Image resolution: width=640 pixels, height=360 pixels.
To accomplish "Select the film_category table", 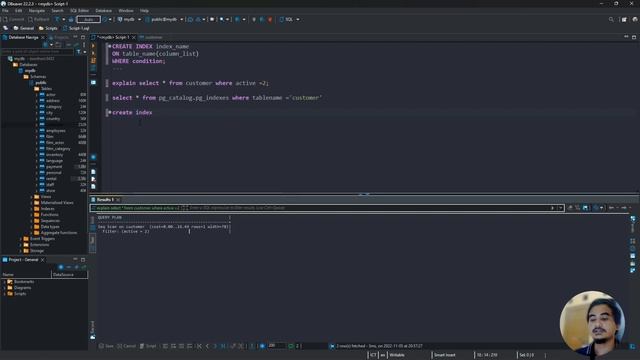I will pos(58,149).
